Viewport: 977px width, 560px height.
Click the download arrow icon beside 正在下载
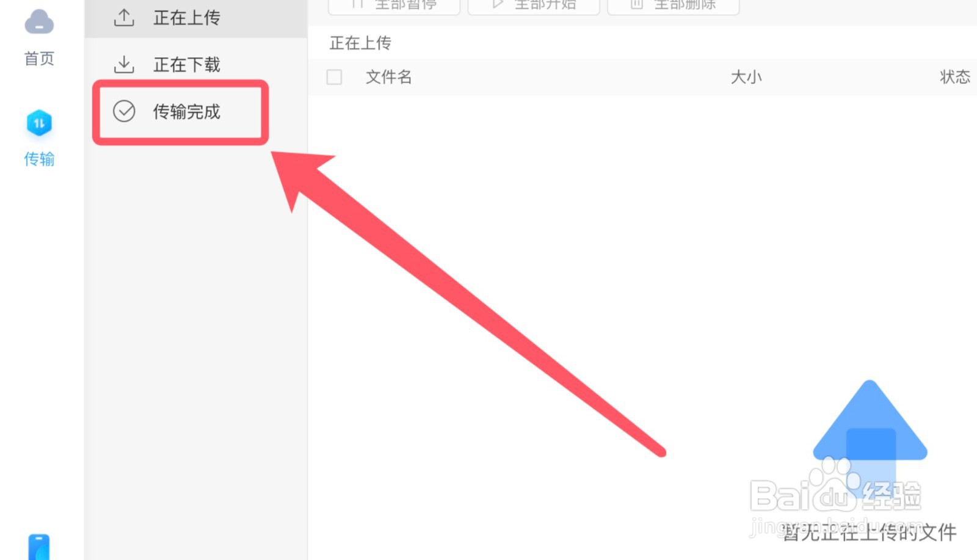point(124,64)
